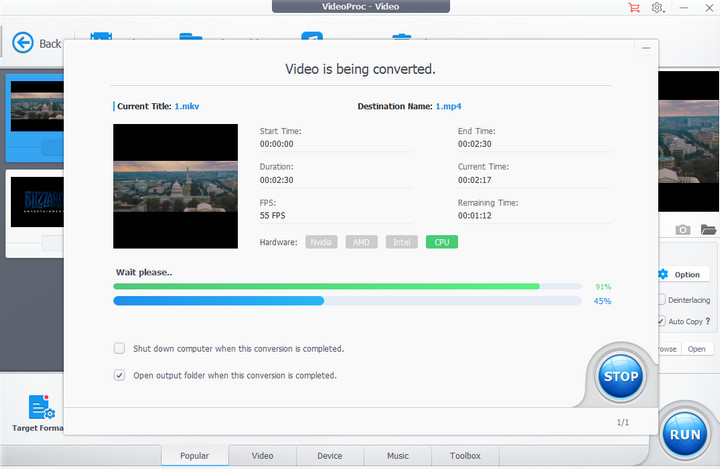The height and width of the screenshot is (469, 720).
Task: Click the Back label text
Action: [x=50, y=44]
